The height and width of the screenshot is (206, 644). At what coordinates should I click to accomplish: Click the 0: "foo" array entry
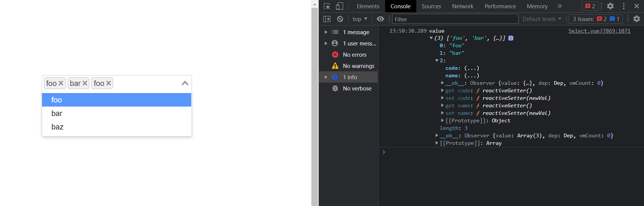pyautogui.click(x=452, y=46)
